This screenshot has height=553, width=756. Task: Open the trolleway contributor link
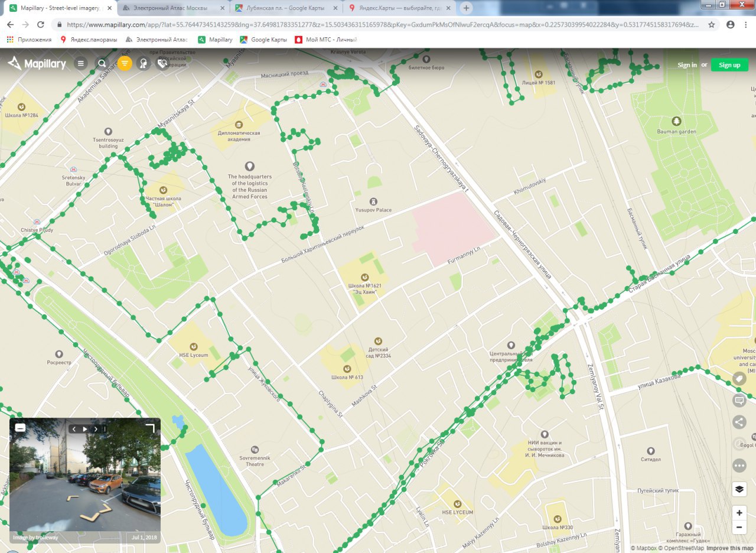(47, 538)
